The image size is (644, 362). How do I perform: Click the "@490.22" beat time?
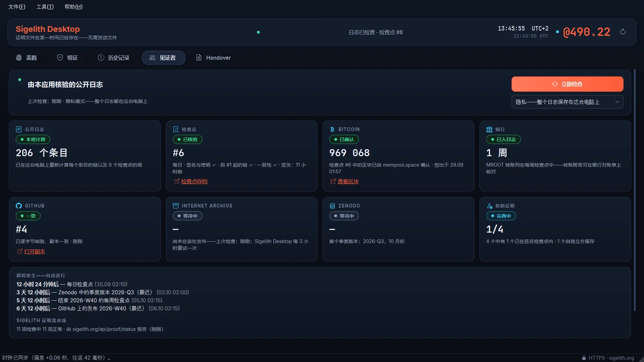(586, 32)
